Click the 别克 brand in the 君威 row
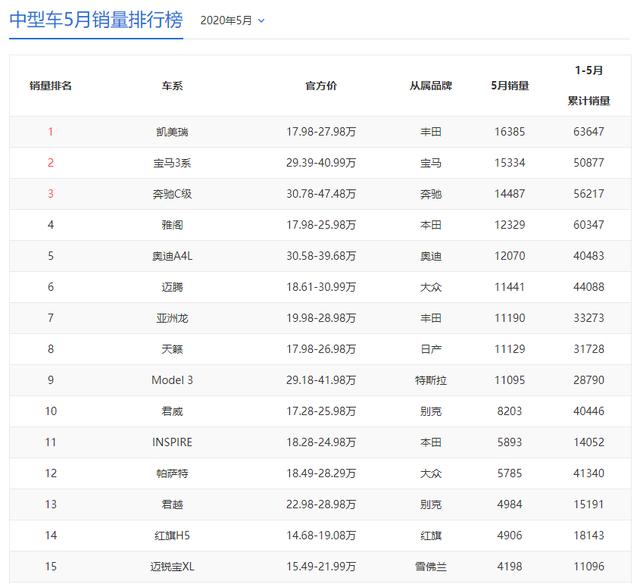Screen dimensions: 640x584 pos(431,411)
